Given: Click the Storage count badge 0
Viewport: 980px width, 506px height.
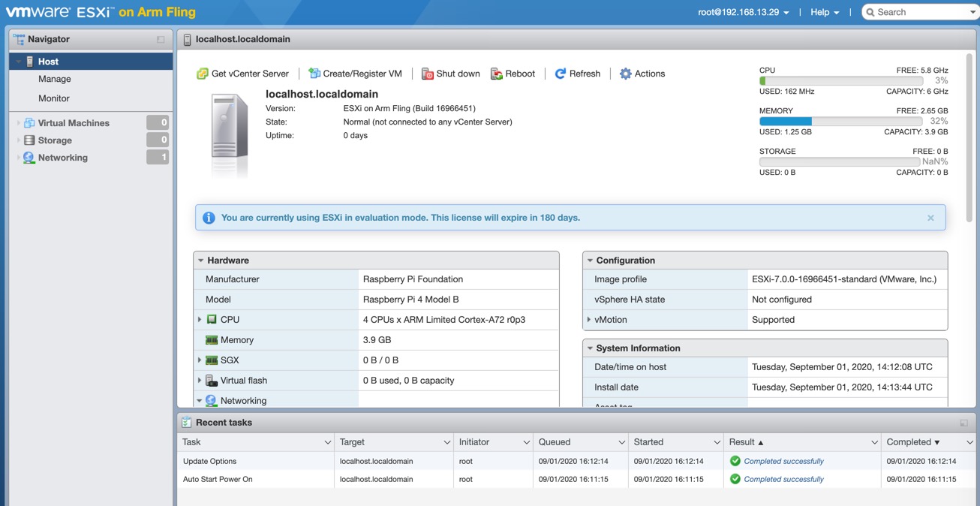Looking at the screenshot, I should [158, 140].
